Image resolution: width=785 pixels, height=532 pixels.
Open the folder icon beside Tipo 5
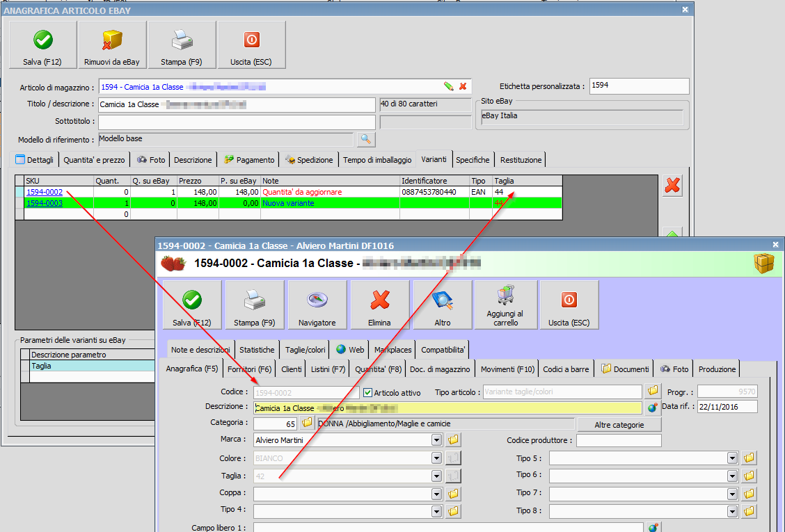pos(749,458)
